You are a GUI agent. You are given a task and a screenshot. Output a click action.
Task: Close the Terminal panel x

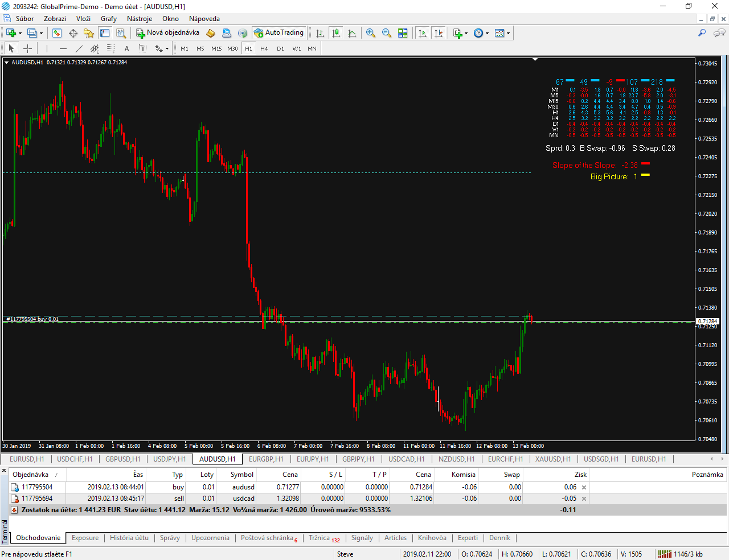coord(4,471)
